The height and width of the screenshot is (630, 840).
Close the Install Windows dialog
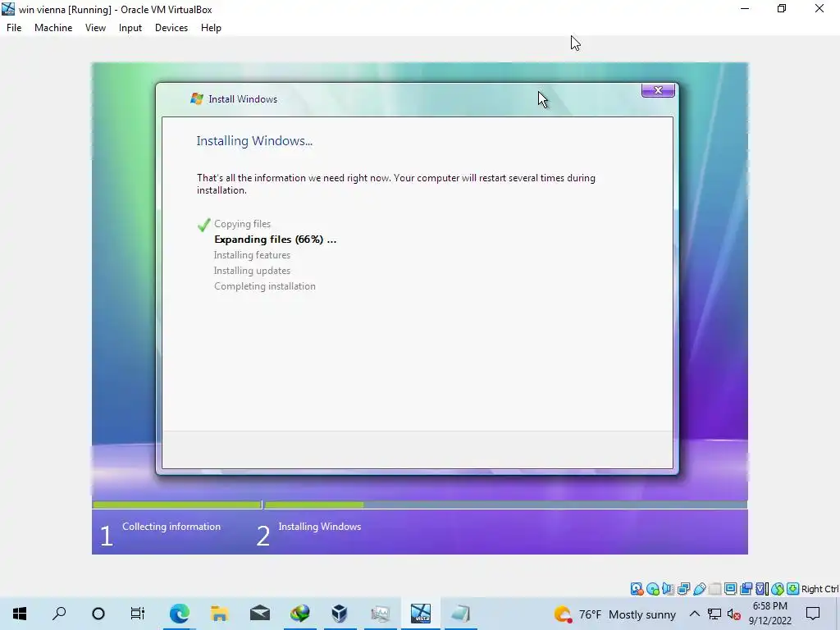pos(658,90)
